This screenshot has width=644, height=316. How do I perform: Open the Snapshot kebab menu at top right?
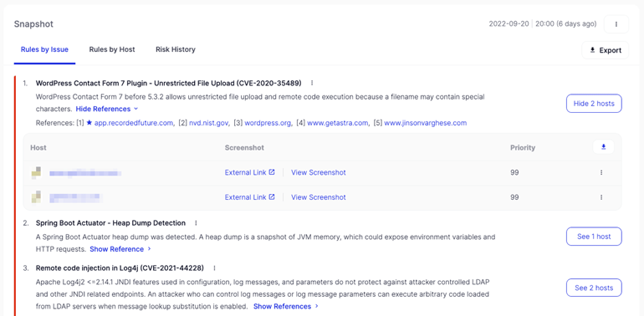pos(616,24)
